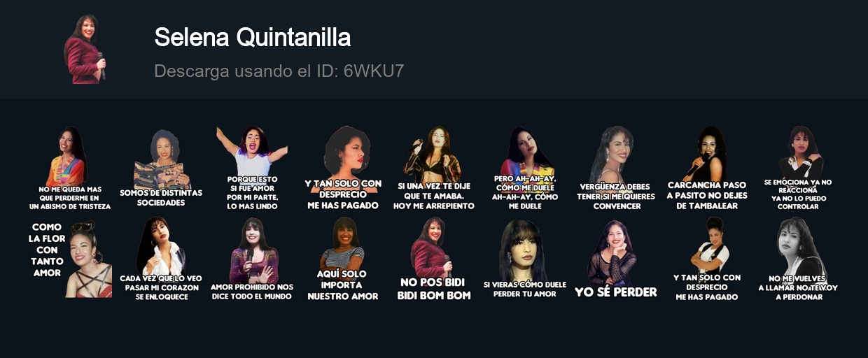Pick the "Pero ah-ah-ay, cómo me duele" sticker
The image size is (868, 358).
[x=525, y=169]
